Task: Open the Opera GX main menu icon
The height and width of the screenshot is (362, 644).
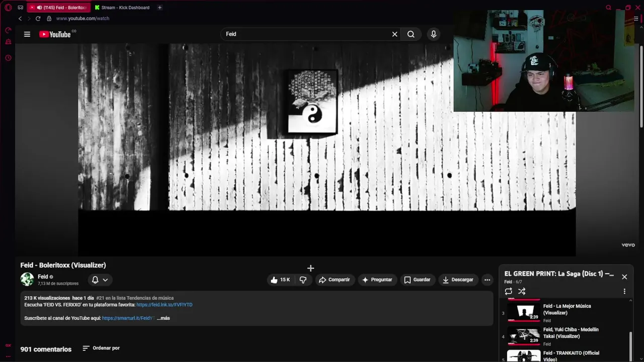Action: tap(8, 8)
